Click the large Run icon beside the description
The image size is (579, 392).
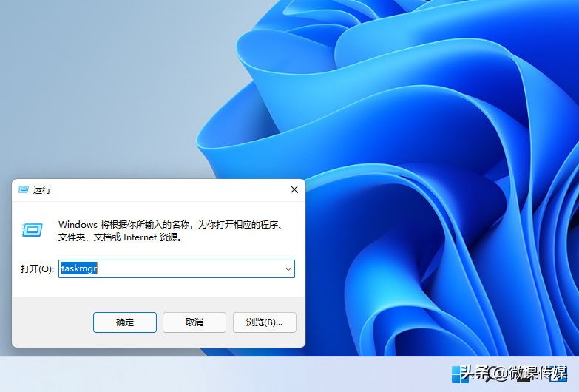coord(32,230)
